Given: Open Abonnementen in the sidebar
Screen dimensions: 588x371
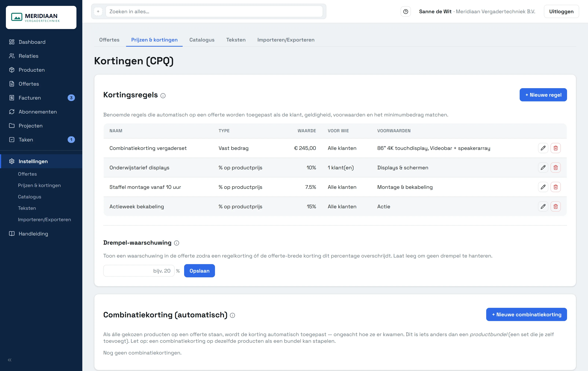Looking at the screenshot, I should point(41,111).
